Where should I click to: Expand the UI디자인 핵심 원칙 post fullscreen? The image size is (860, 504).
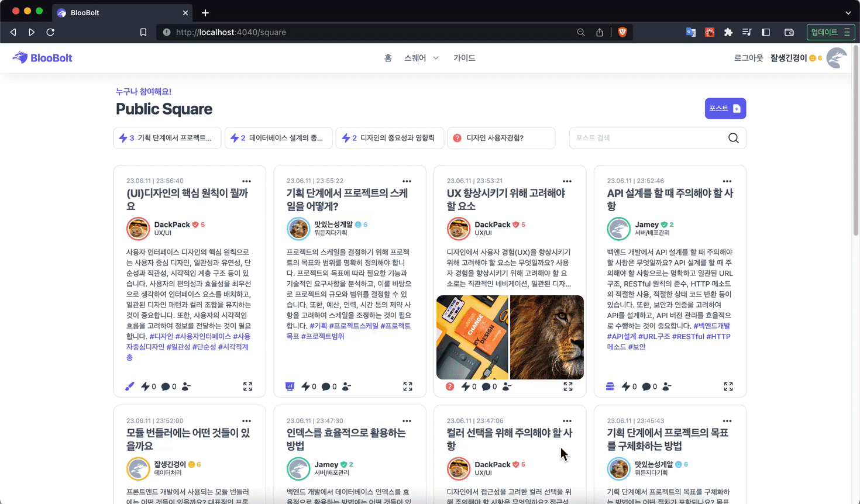pyautogui.click(x=248, y=386)
